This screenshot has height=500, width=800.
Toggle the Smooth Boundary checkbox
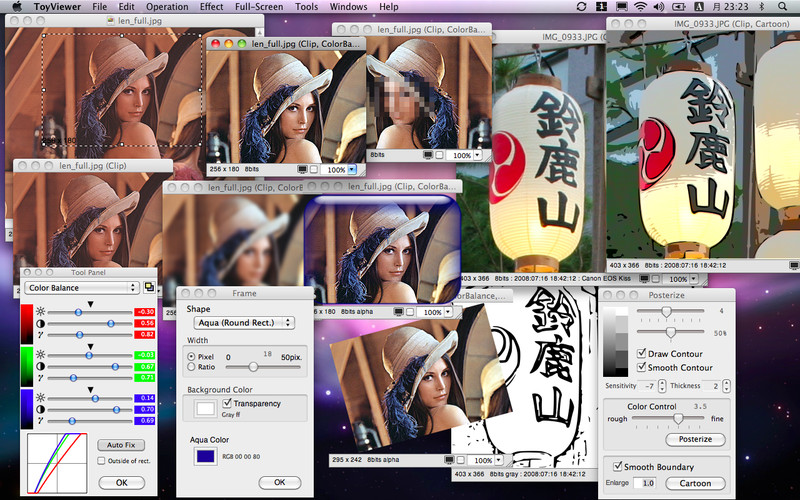(x=617, y=466)
